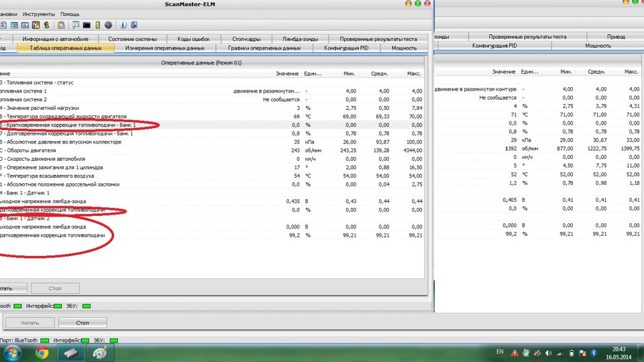Switch to ScanMaster chip taskbar icon

(70, 353)
